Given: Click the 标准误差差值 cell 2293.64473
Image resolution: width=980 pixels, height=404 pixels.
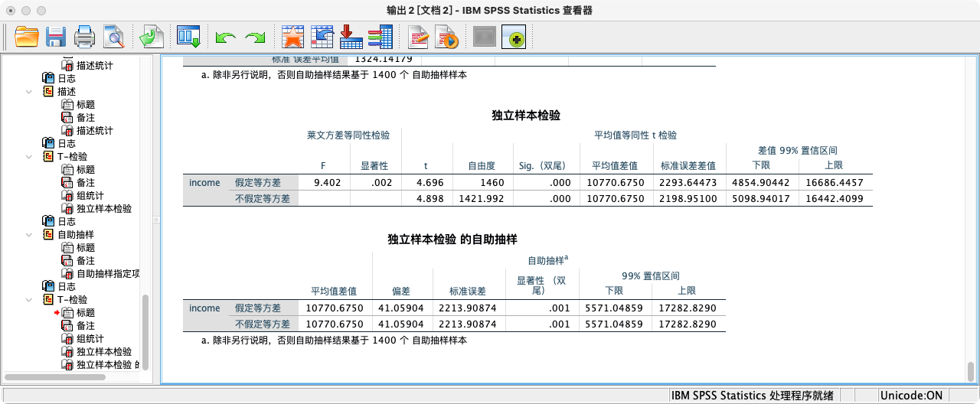Looking at the screenshot, I should click(688, 182).
